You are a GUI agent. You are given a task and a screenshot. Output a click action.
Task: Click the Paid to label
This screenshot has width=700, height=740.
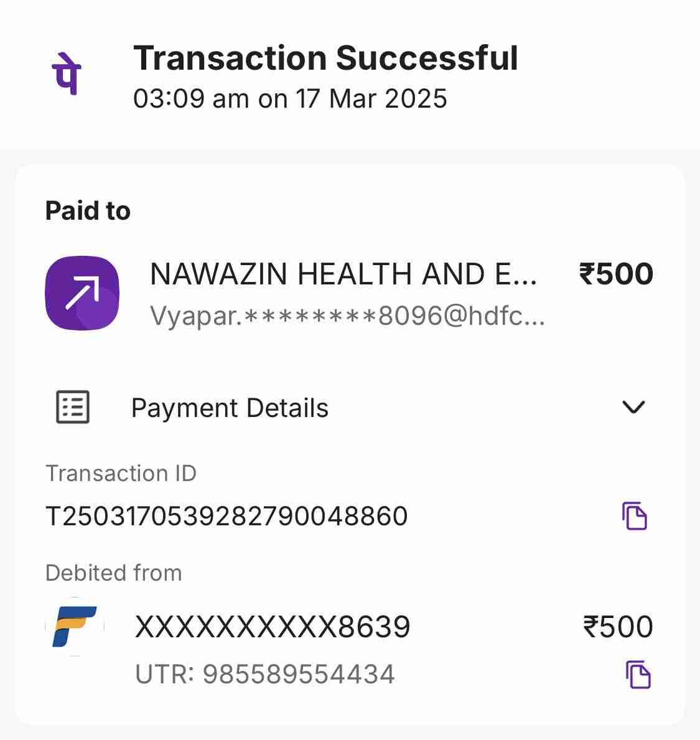tap(88, 211)
